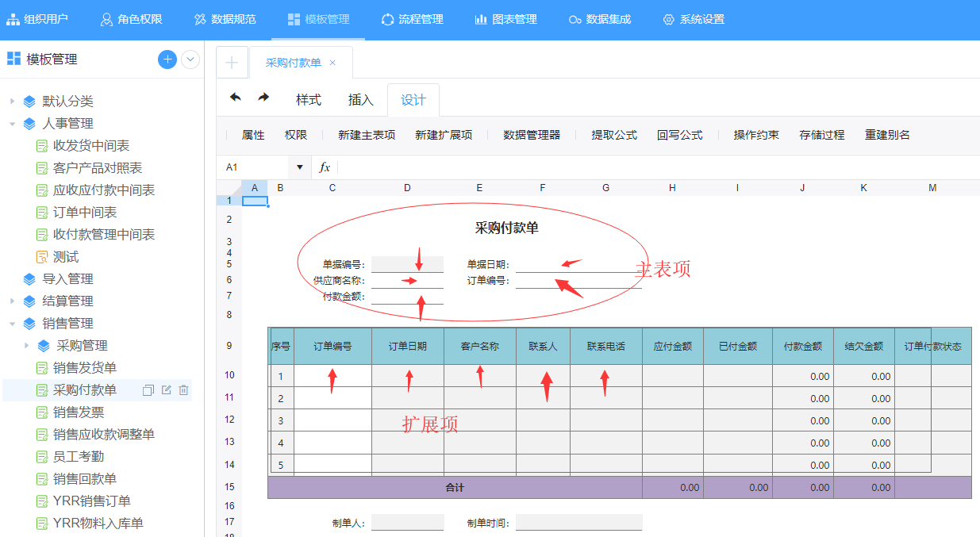Viewport: 980px width, 537px height.
Task: Click 操作约束 button
Action: pyautogui.click(x=756, y=136)
